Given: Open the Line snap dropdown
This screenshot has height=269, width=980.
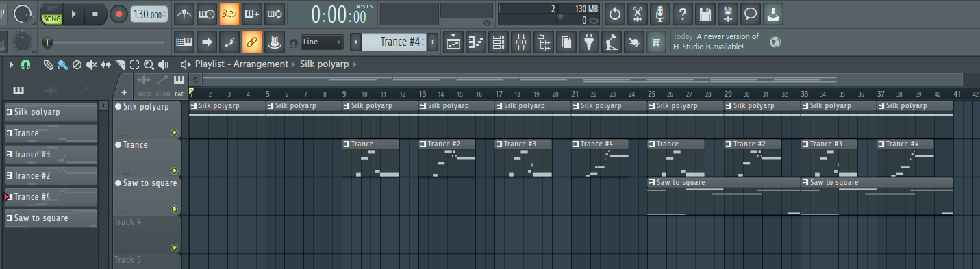Looking at the screenshot, I should pyautogui.click(x=322, y=42).
